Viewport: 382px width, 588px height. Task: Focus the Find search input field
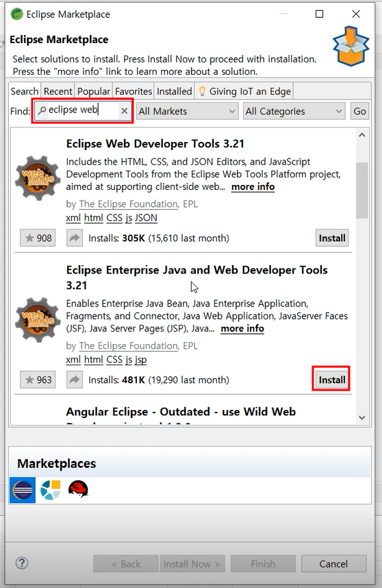coord(82,110)
